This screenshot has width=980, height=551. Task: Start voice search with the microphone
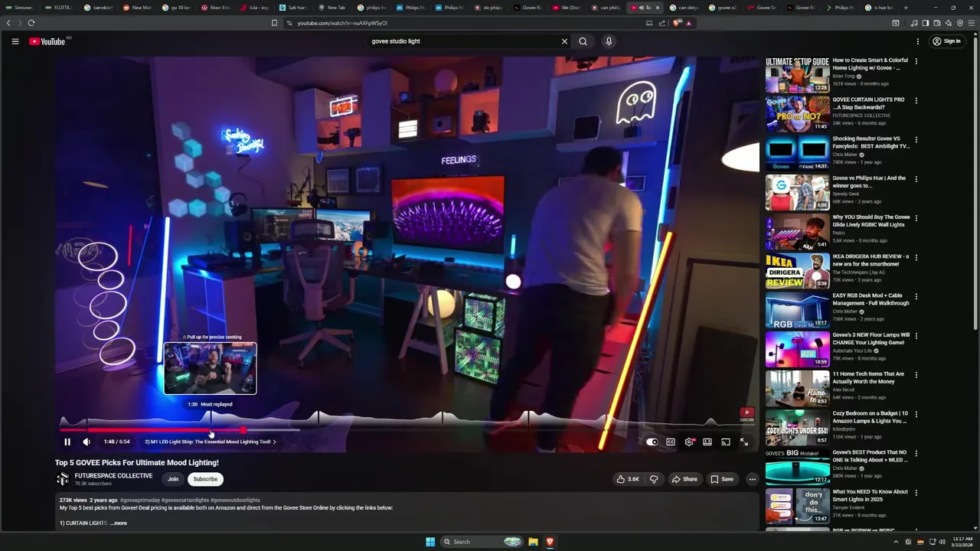609,41
